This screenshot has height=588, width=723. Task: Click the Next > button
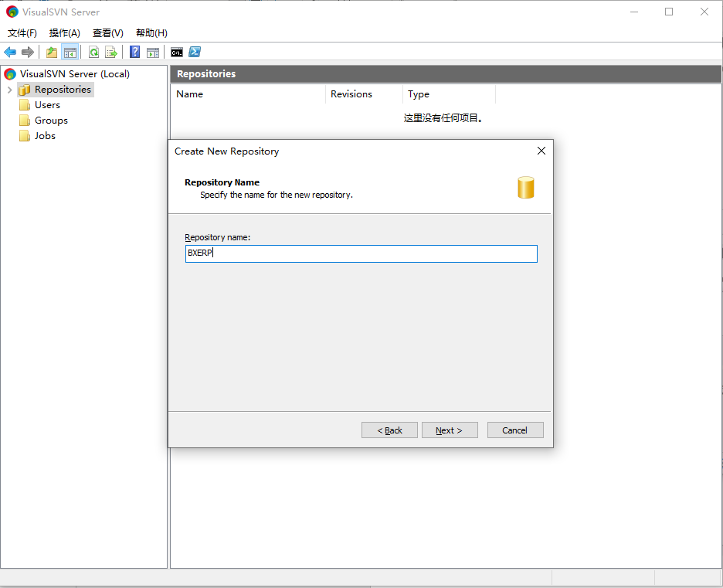pos(450,430)
